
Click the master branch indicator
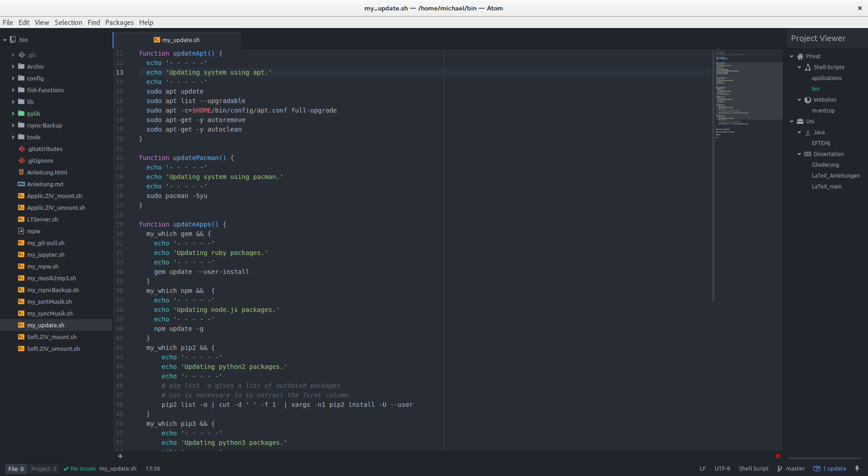pos(791,469)
